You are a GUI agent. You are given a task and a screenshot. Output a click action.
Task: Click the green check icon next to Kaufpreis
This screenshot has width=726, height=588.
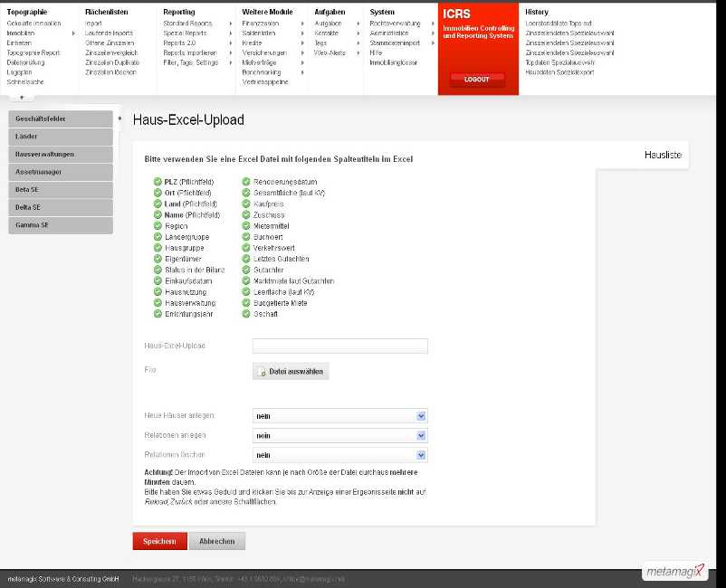tap(246, 204)
